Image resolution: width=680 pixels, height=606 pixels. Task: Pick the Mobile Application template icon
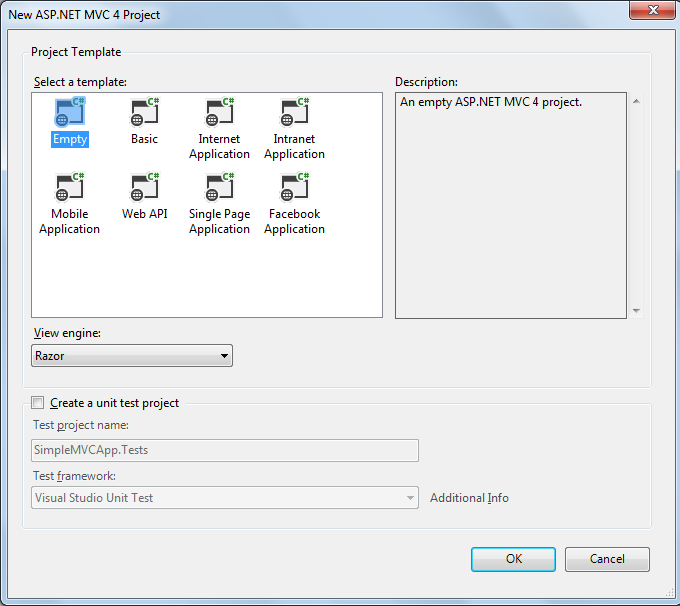coord(70,187)
